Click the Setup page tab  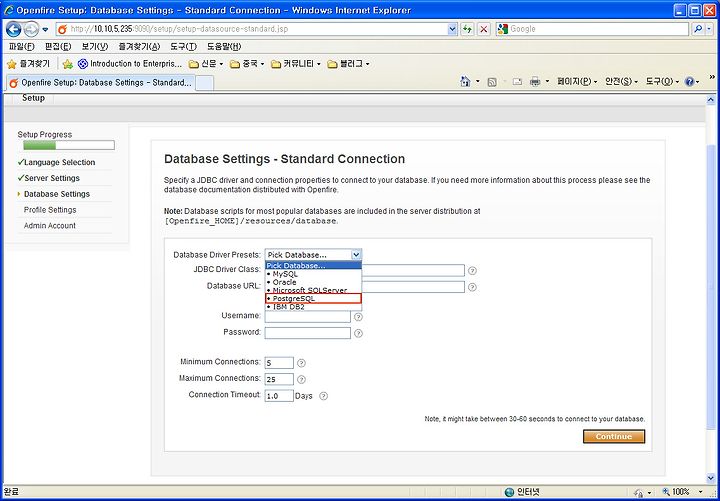(x=33, y=98)
